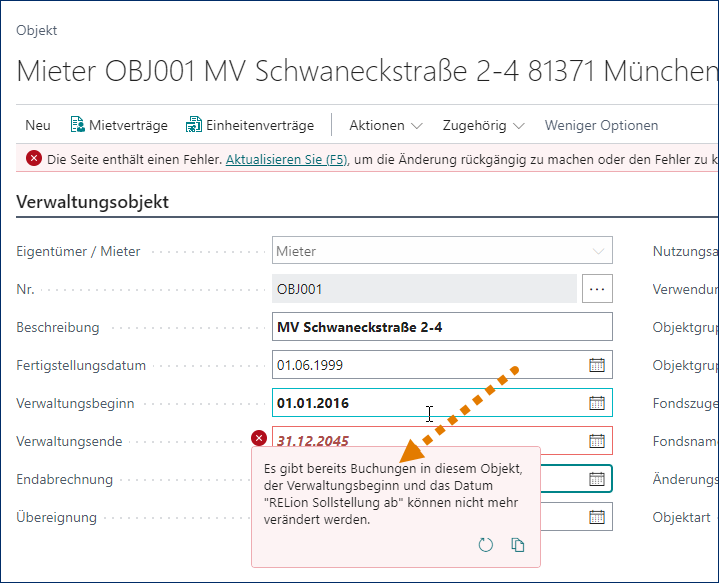
Task: Open the Eigentümer / Mieter dropdown
Action: point(442,250)
